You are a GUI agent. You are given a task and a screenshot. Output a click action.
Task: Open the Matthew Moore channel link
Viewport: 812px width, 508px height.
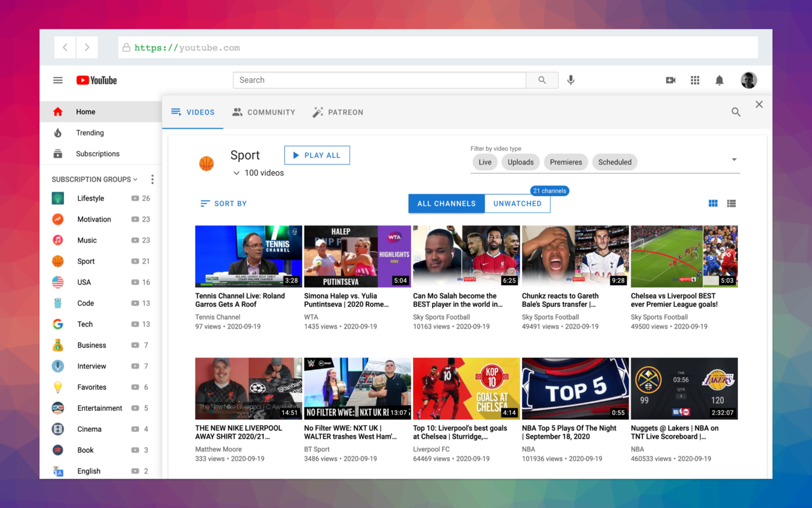click(x=218, y=449)
